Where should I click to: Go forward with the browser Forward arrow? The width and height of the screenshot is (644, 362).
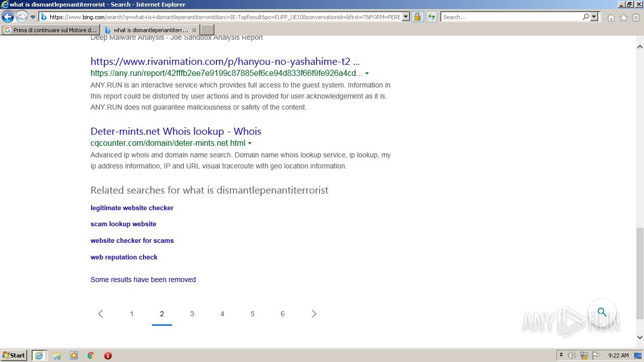22,17
